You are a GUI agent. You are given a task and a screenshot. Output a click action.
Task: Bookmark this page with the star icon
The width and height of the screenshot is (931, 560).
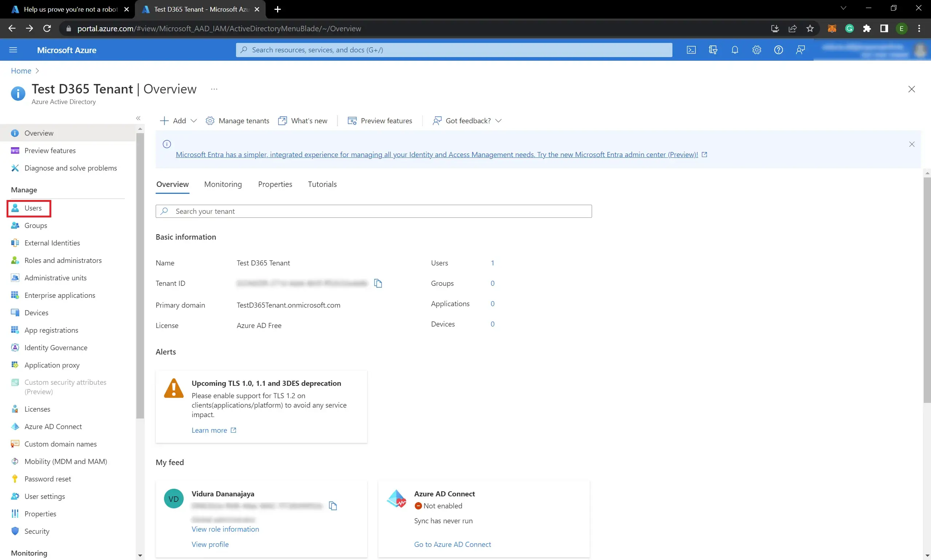click(x=810, y=28)
